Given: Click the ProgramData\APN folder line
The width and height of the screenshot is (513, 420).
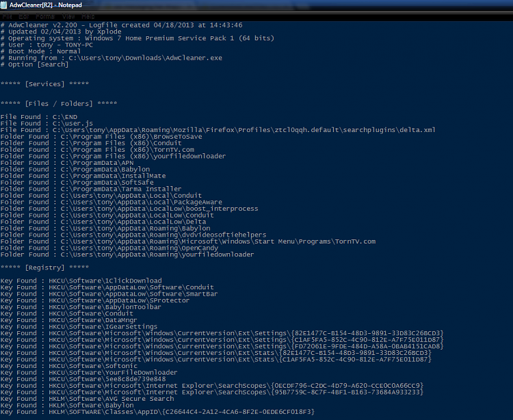Looking at the screenshot, I should tap(67, 163).
